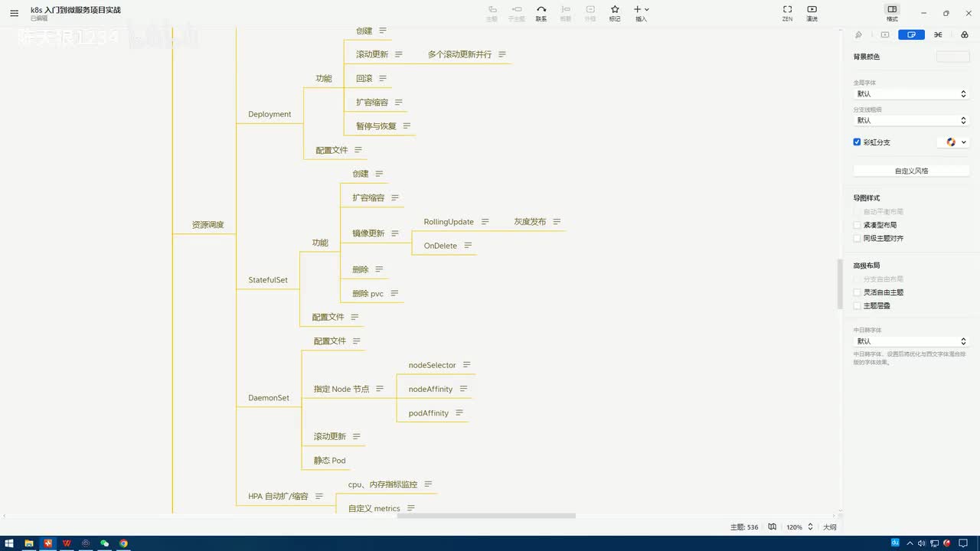Click the horizontal scrollbar thumb

(x=486, y=516)
